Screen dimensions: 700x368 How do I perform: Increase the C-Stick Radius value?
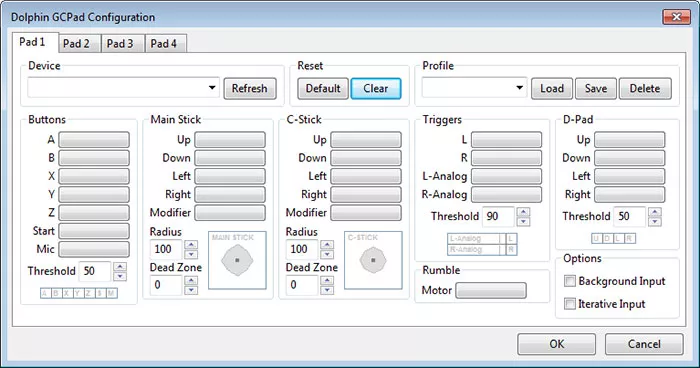[327, 245]
